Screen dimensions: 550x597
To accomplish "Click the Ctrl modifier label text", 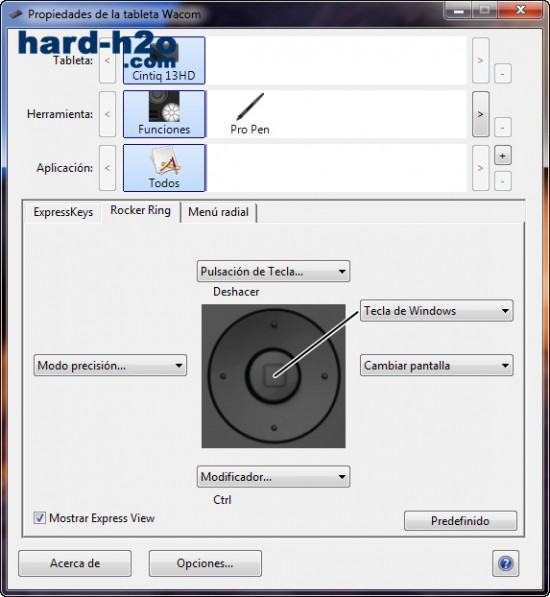I will tap(222, 500).
